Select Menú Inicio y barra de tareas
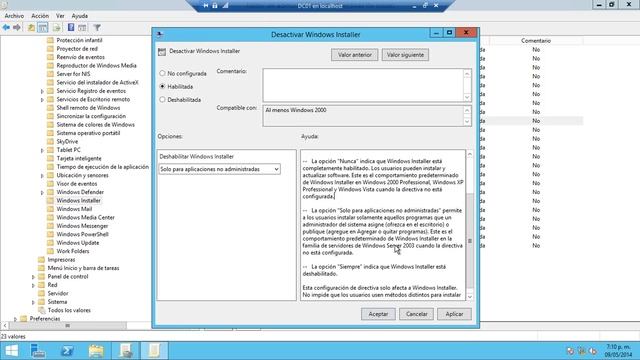 [83, 268]
